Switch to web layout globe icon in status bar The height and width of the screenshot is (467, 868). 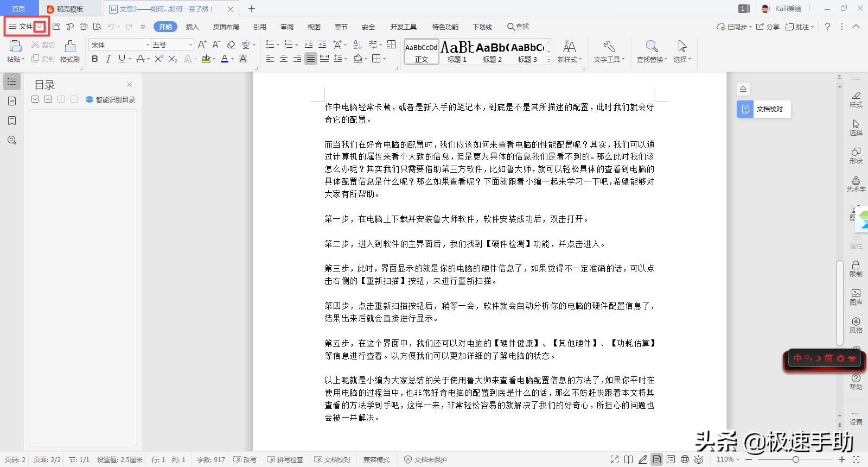[685, 459]
